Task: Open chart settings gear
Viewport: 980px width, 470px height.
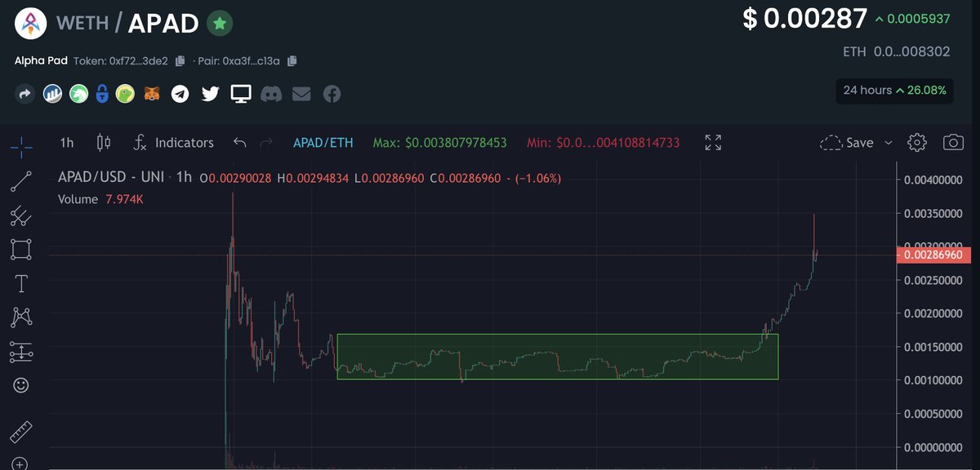Action: click(x=917, y=143)
